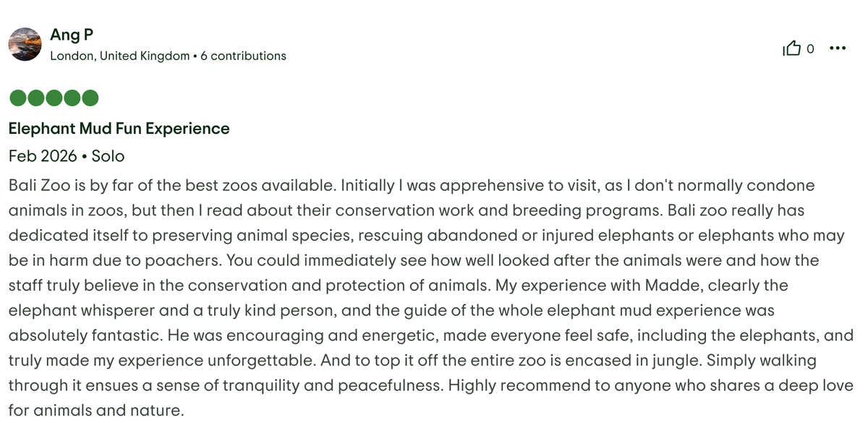Open the three-dot more options menu

pos(838,48)
